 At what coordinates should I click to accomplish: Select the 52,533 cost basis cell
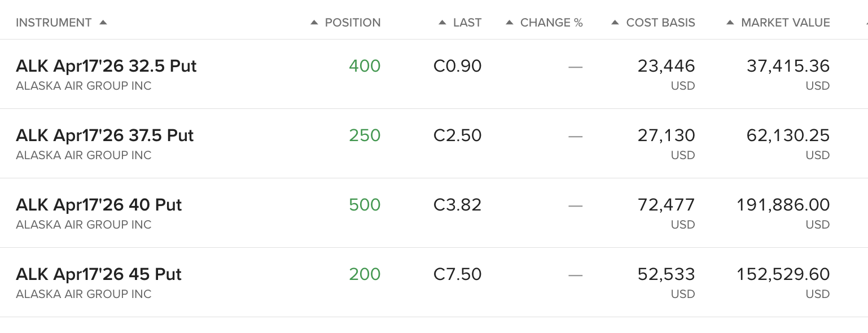666,274
